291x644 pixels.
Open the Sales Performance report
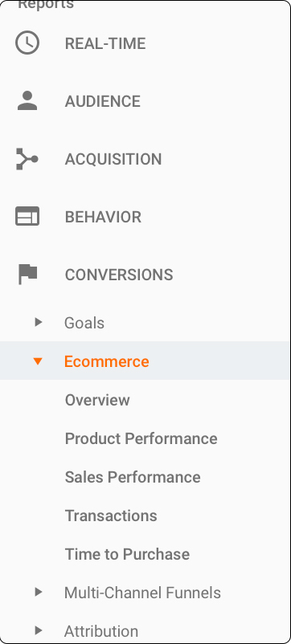point(133,477)
